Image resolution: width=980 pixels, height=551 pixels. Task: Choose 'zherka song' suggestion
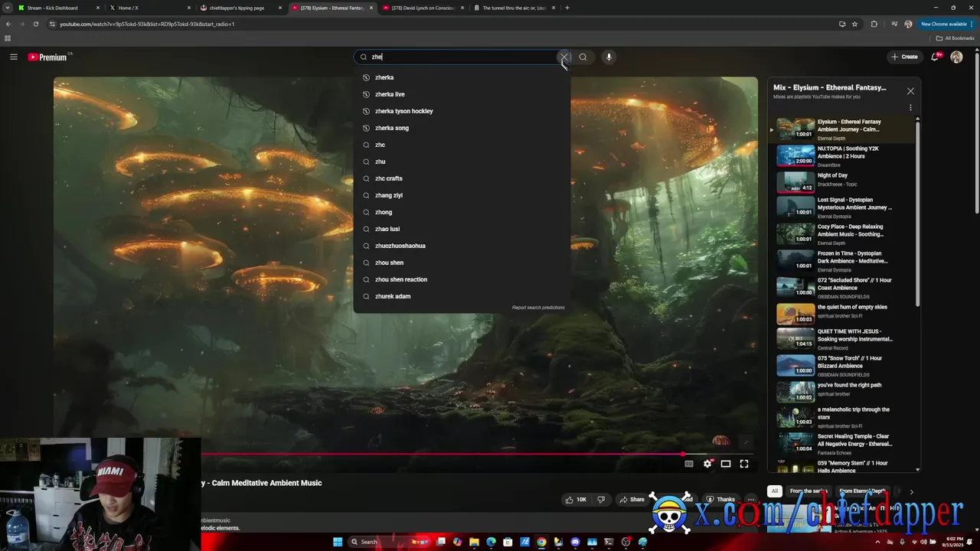(462, 128)
